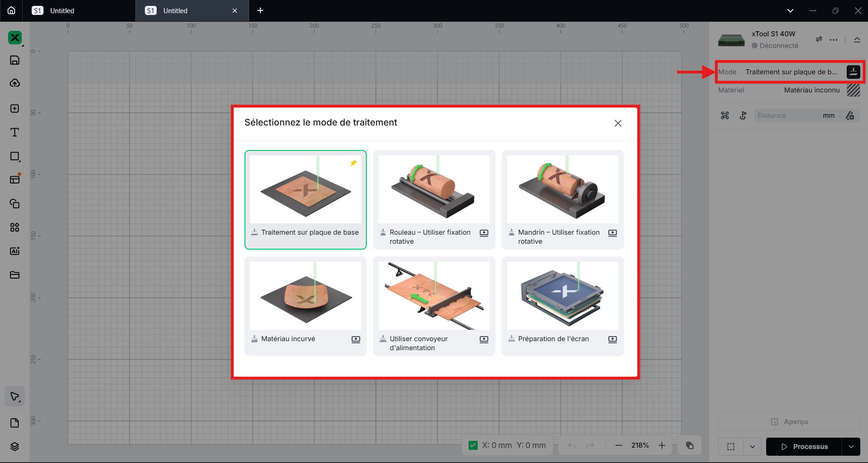This screenshot has width=868, height=463.
Task: Click the processing mode icon beside Mode
Action: coord(853,72)
